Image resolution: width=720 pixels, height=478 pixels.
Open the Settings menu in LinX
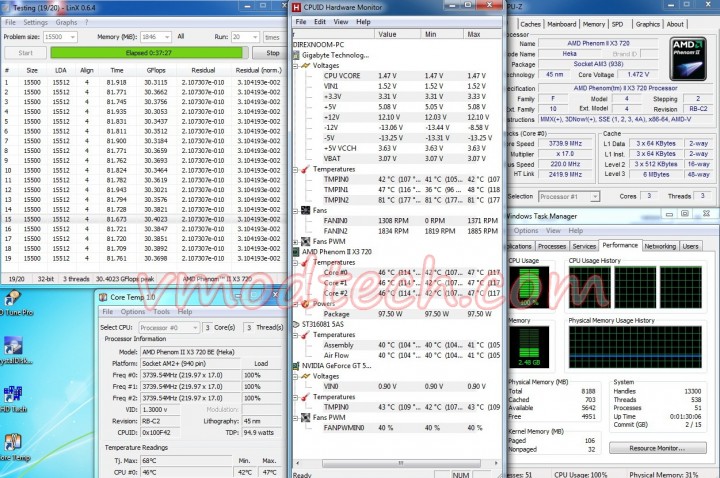35,22
